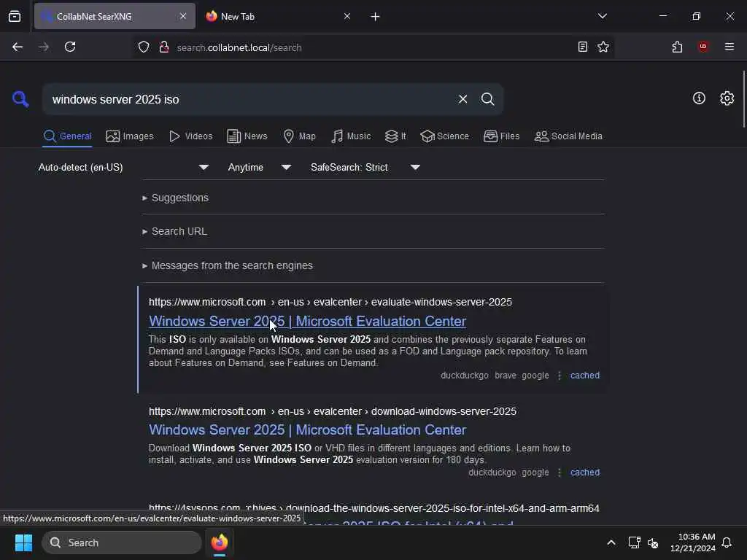Open the notifications bell icon

[727, 542]
